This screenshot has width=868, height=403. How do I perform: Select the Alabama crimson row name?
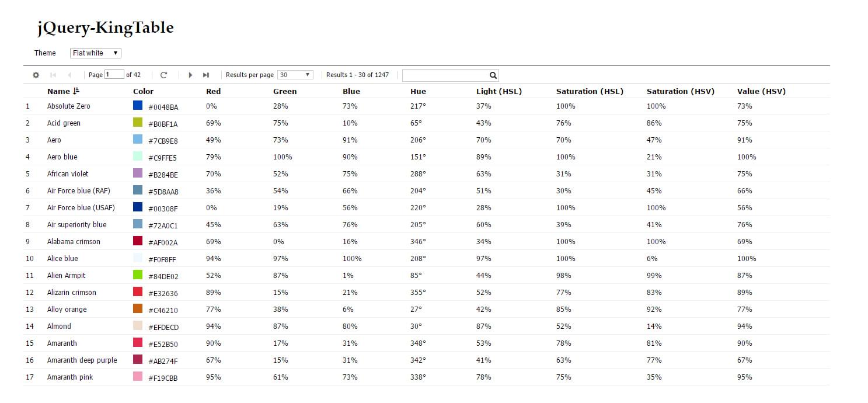click(74, 241)
